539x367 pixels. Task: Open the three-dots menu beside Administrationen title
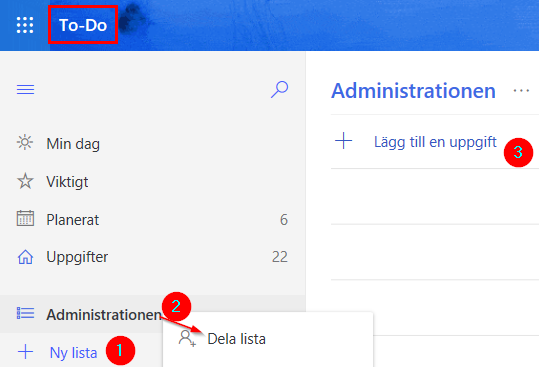[x=521, y=91]
